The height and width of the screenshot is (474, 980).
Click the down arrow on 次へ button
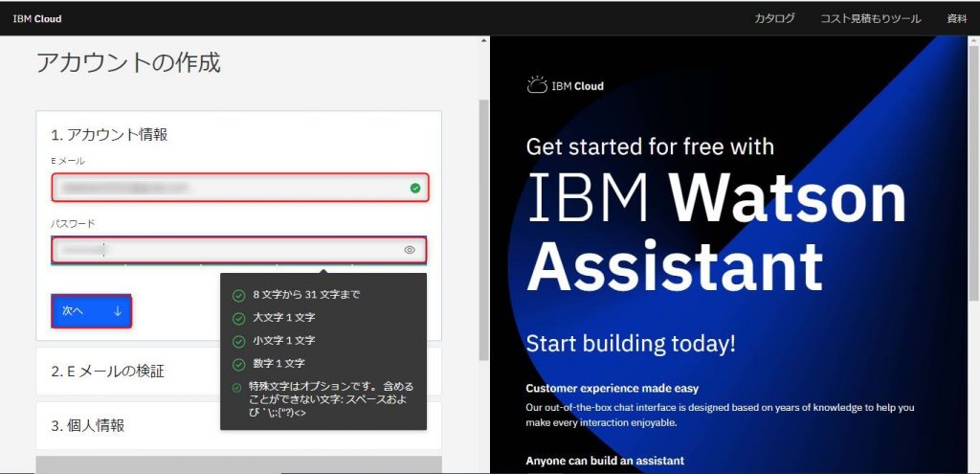tap(118, 311)
